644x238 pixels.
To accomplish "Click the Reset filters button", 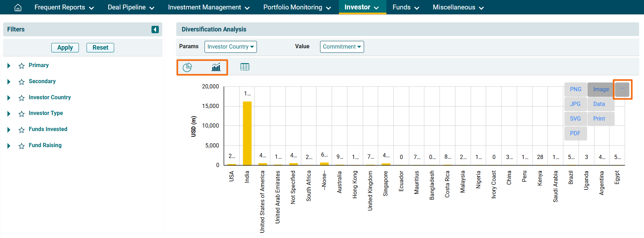I will tap(100, 48).
